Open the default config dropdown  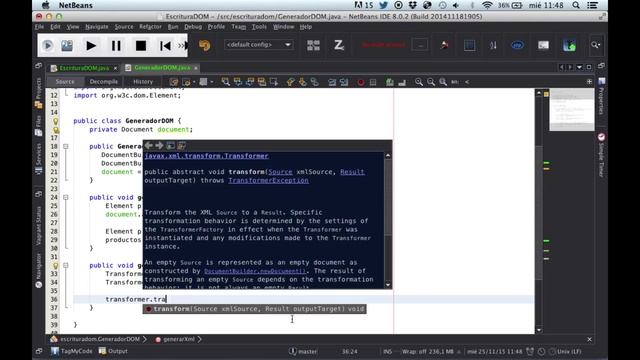259,44
